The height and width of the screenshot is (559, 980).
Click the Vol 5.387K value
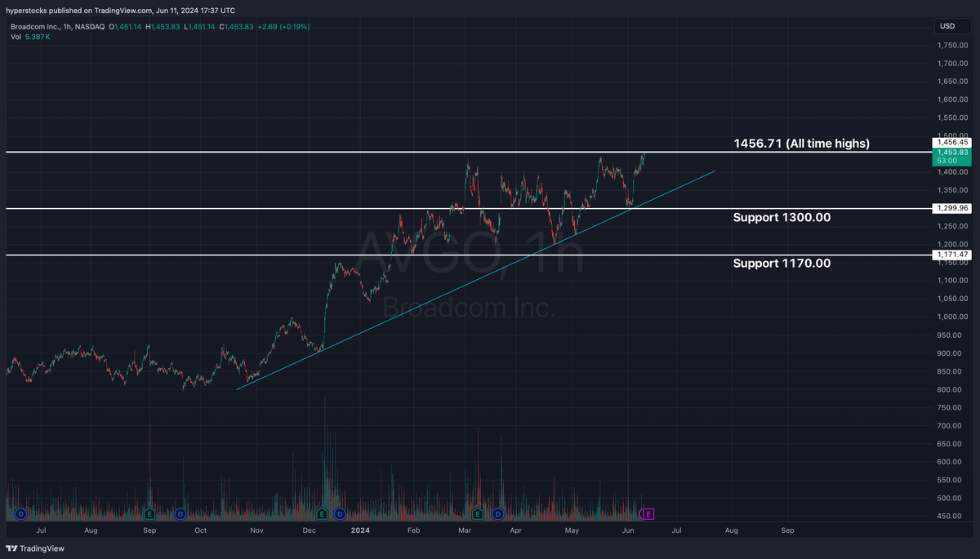[37, 37]
